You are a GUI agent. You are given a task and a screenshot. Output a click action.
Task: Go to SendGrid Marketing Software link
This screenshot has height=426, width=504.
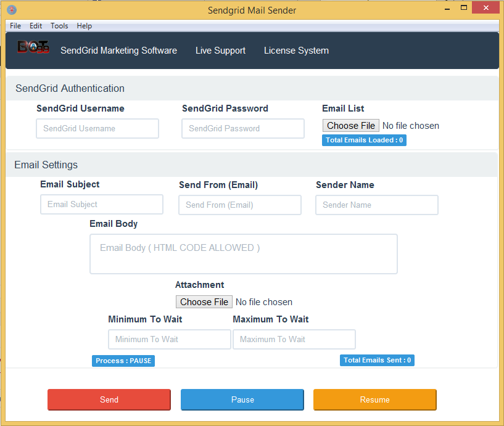118,51
